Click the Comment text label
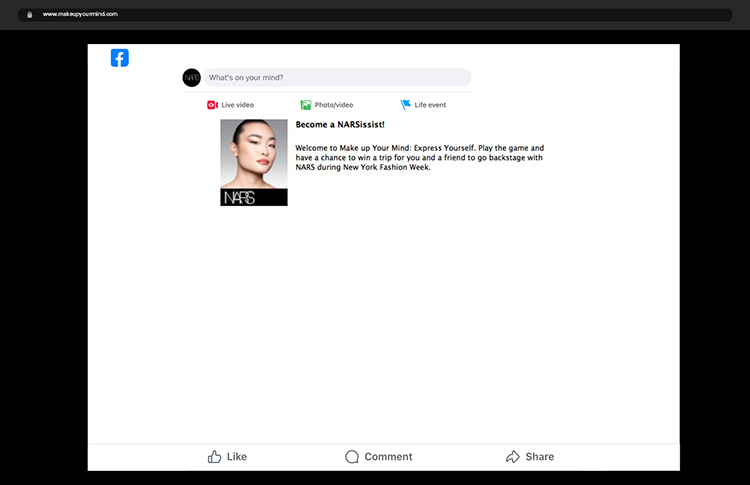 pos(388,457)
